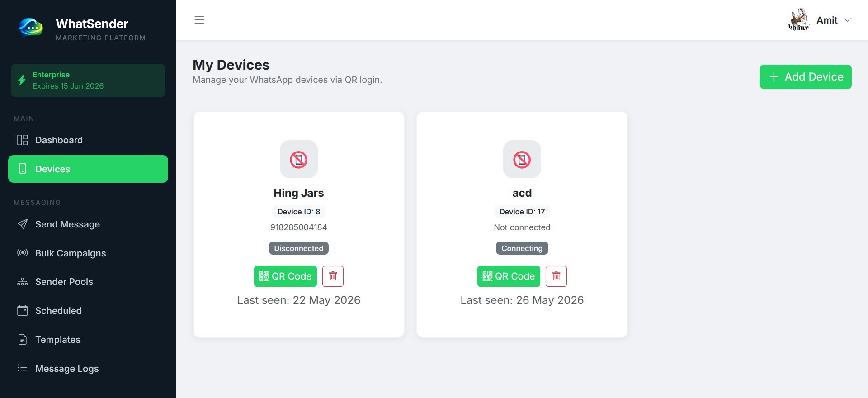Screen dimensions: 868x398
Task: Click the Device ID: 8 label
Action: (x=299, y=212)
